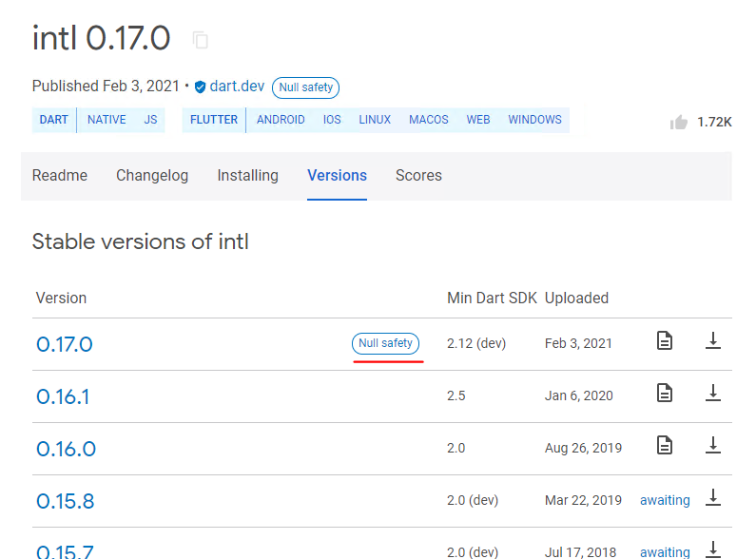756x559 pixels.
Task: Click the LINUX platform tag
Action: 375,120
